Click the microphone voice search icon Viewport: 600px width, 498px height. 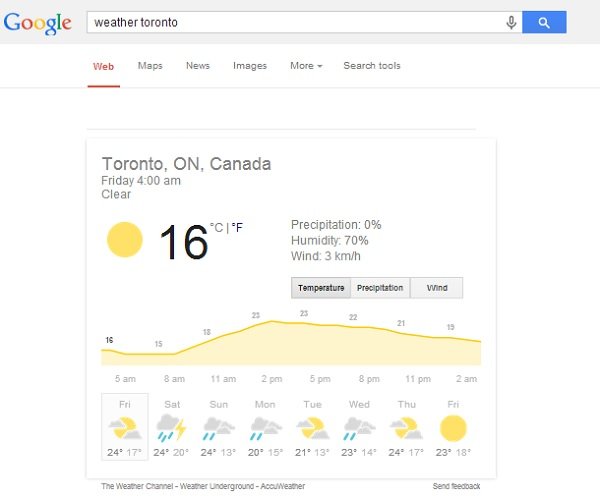tap(512, 22)
